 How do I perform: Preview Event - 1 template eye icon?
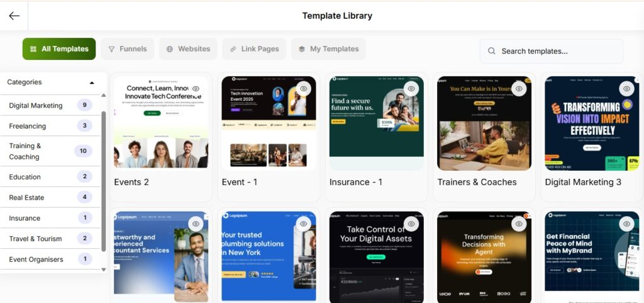(x=304, y=88)
